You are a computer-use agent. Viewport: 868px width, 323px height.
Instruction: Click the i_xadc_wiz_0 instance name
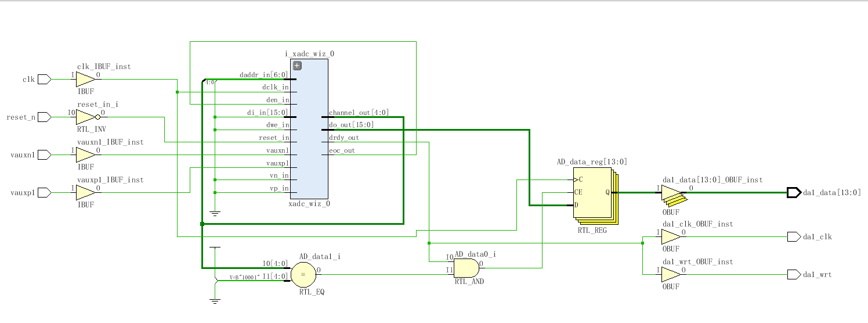[x=309, y=53]
